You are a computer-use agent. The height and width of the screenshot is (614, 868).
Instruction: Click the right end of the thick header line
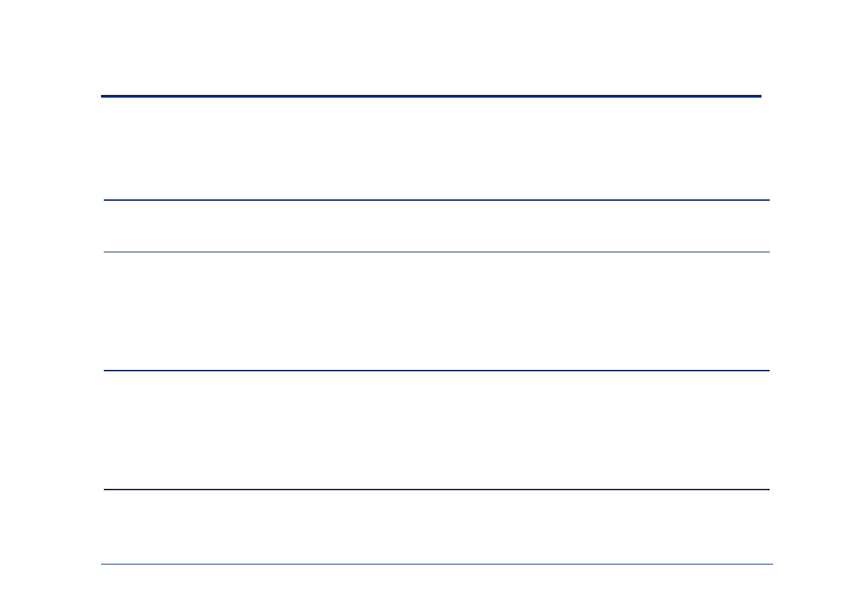(759, 96)
